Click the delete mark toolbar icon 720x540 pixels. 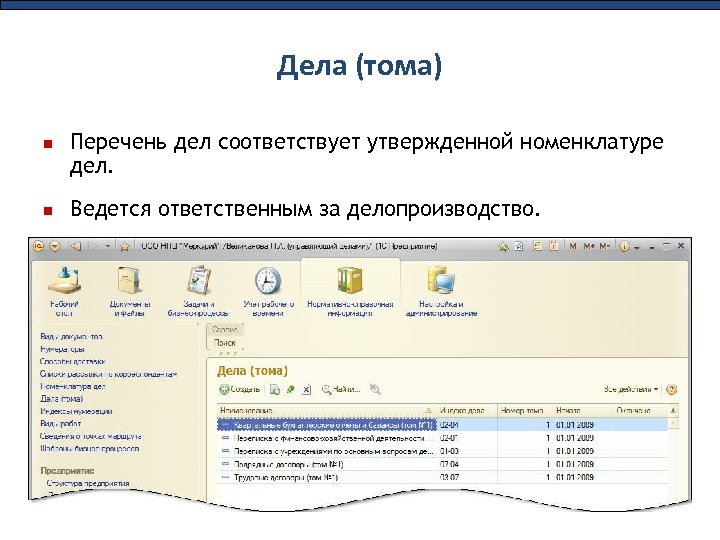(x=306, y=389)
